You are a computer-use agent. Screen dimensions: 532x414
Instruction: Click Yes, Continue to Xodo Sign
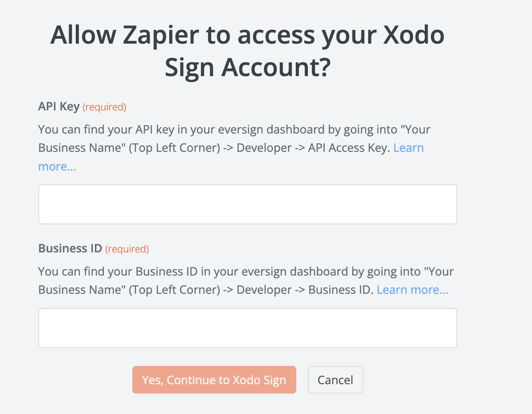214,380
